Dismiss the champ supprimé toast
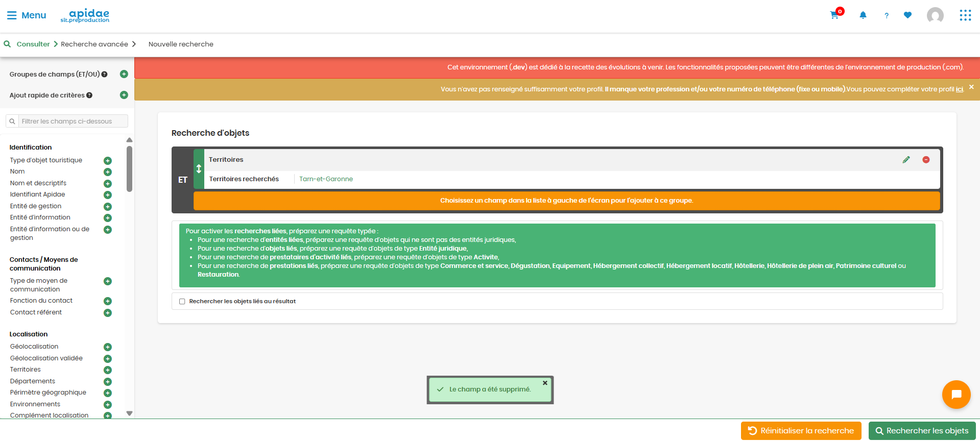Viewport: 980px width, 441px height. pos(545,383)
